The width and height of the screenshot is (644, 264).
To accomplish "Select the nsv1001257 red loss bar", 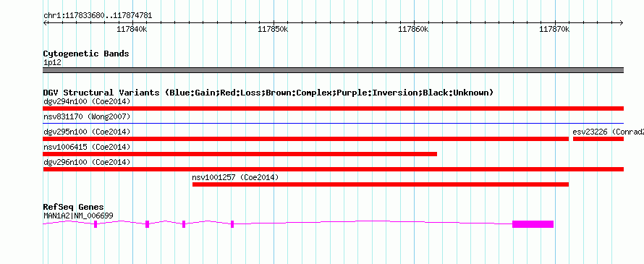I will [x=381, y=184].
